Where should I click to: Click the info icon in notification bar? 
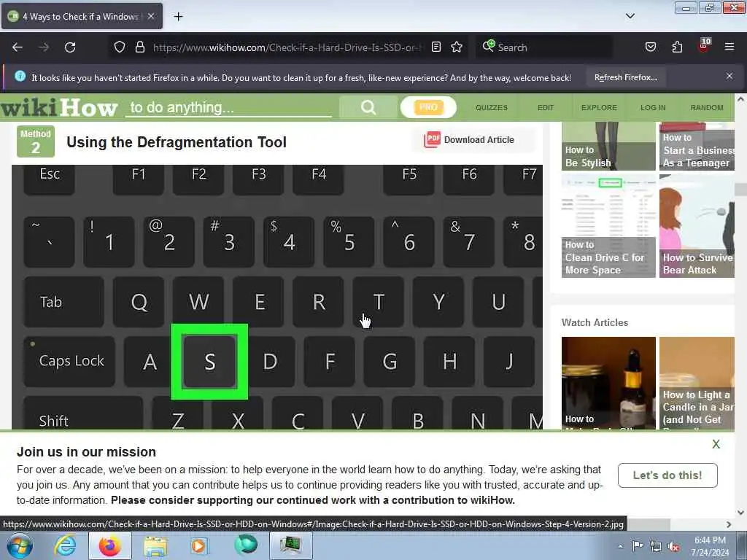coord(20,76)
